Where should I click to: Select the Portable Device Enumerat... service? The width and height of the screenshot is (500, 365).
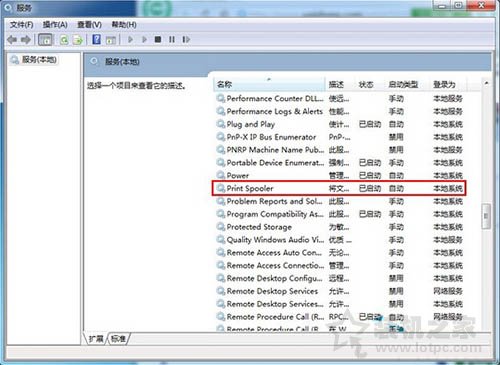click(x=339, y=163)
